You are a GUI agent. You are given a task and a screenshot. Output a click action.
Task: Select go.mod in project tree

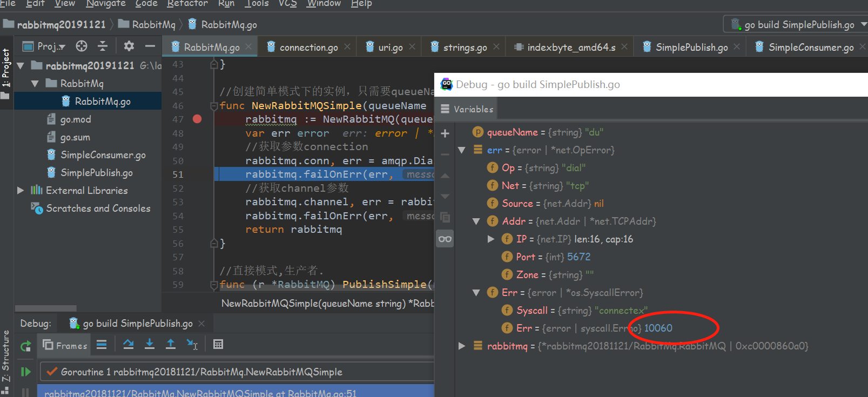[76, 119]
